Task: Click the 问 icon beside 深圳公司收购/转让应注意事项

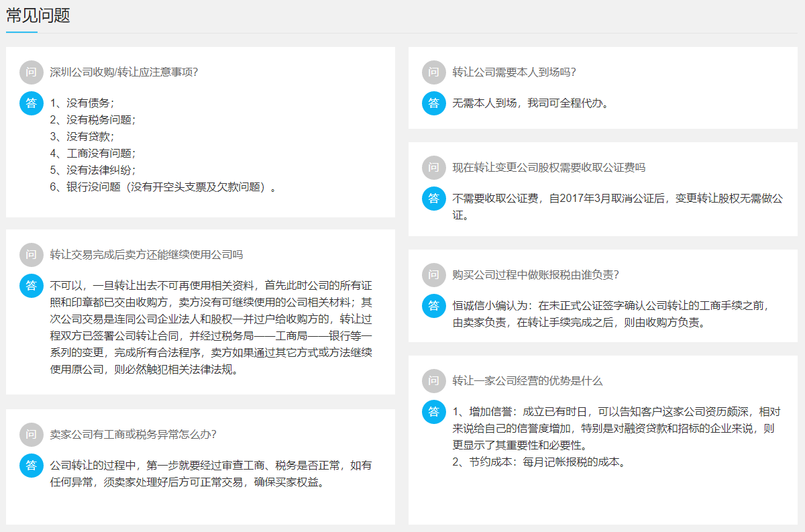Action: pyautogui.click(x=31, y=72)
